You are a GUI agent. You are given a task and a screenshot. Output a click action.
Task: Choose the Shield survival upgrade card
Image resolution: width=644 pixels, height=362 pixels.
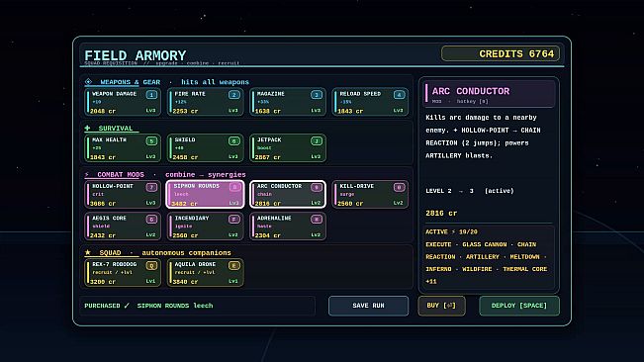click(x=205, y=147)
